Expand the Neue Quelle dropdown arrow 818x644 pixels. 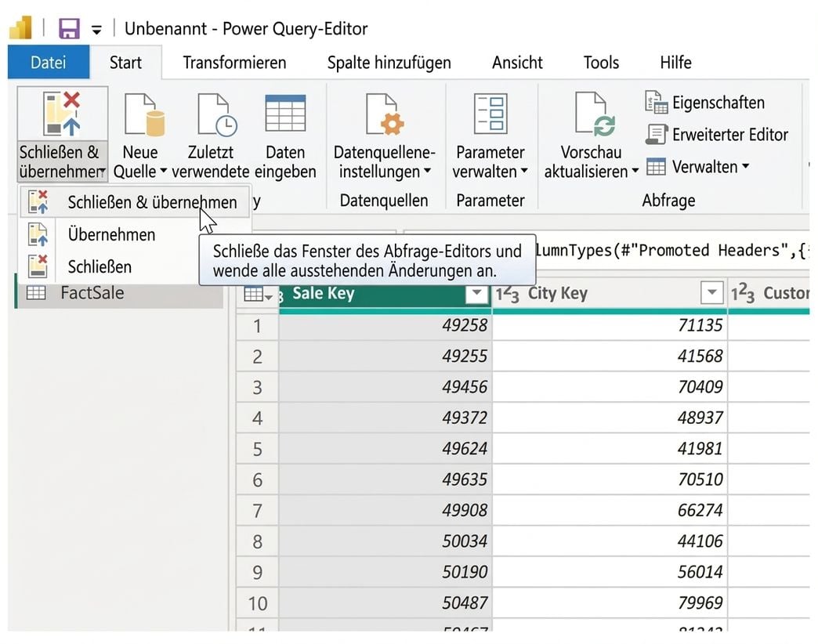tap(163, 171)
